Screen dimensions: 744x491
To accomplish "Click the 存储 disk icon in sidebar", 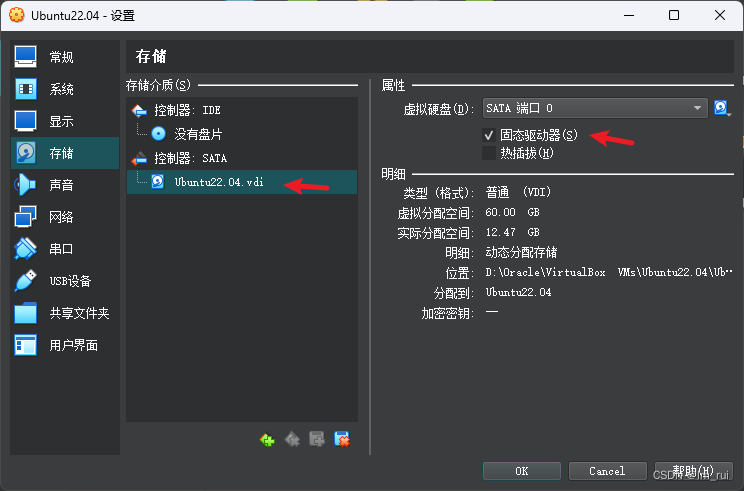I will tap(26, 153).
